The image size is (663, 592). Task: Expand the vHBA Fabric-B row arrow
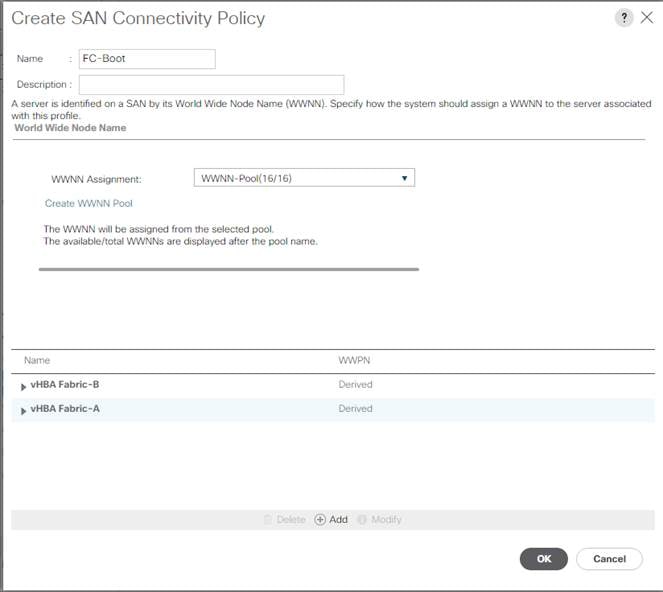pos(23,386)
